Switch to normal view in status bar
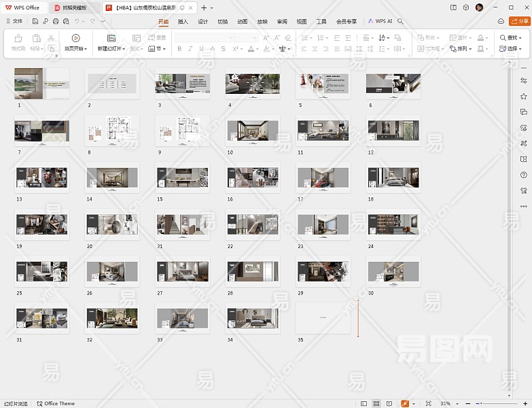 click(x=364, y=403)
